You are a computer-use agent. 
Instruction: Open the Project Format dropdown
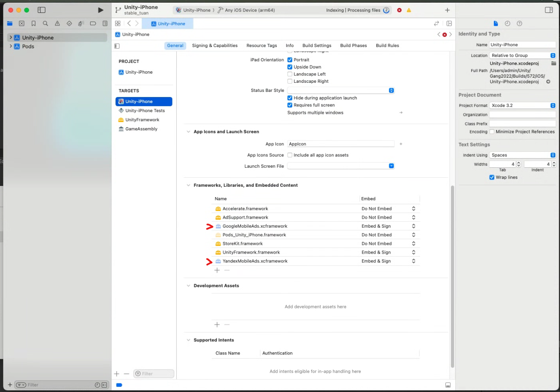tap(522, 105)
